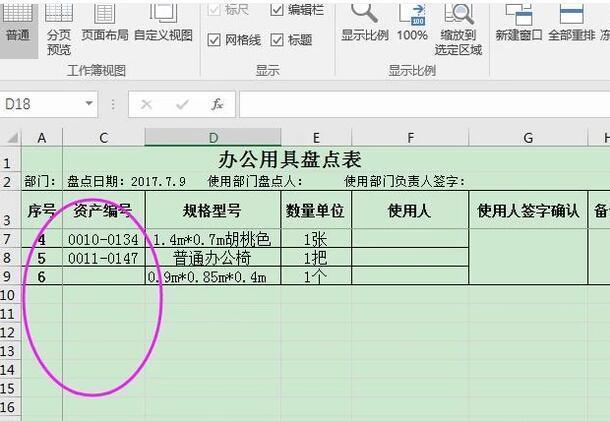Click Arrange All (全部重排)
The width and height of the screenshot is (610, 421).
tap(571, 24)
